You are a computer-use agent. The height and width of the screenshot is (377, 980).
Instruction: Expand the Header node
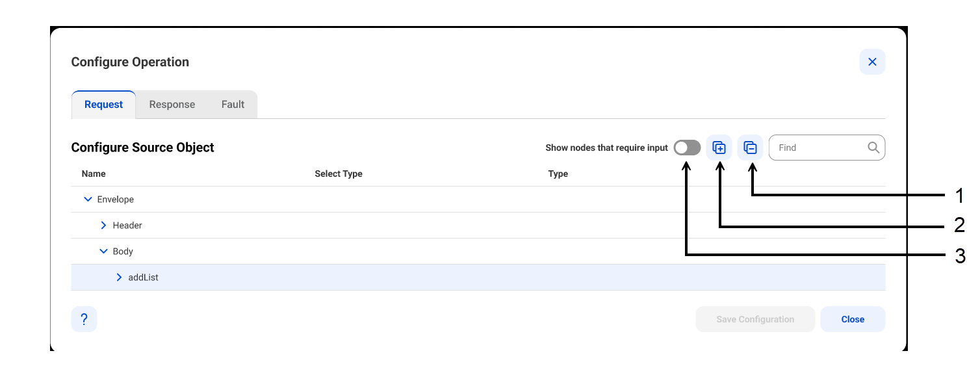(x=103, y=226)
